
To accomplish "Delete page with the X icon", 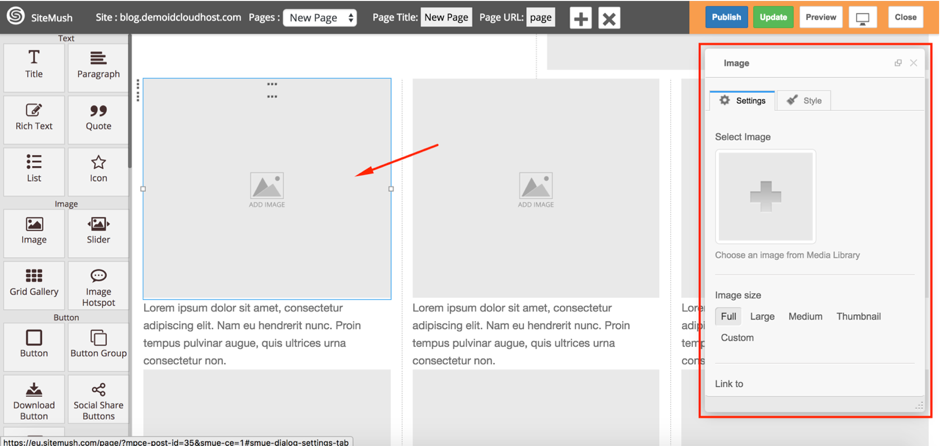I will pos(609,18).
